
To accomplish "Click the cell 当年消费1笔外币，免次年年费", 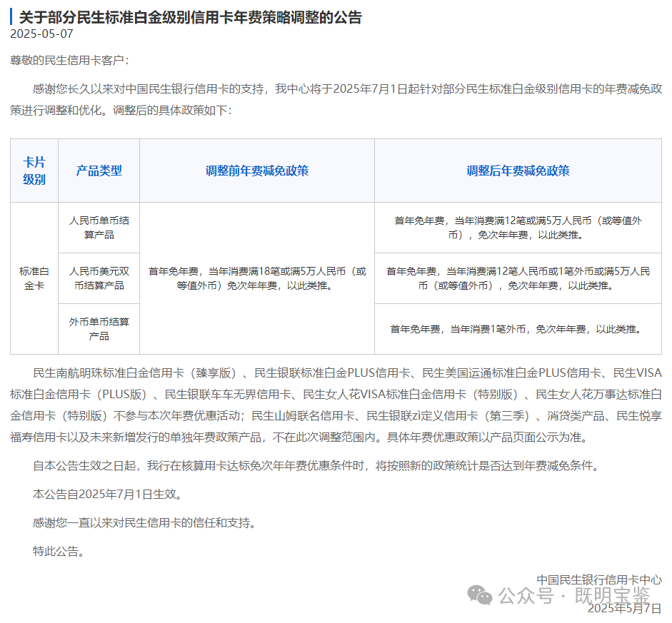I will pyautogui.click(x=518, y=329).
